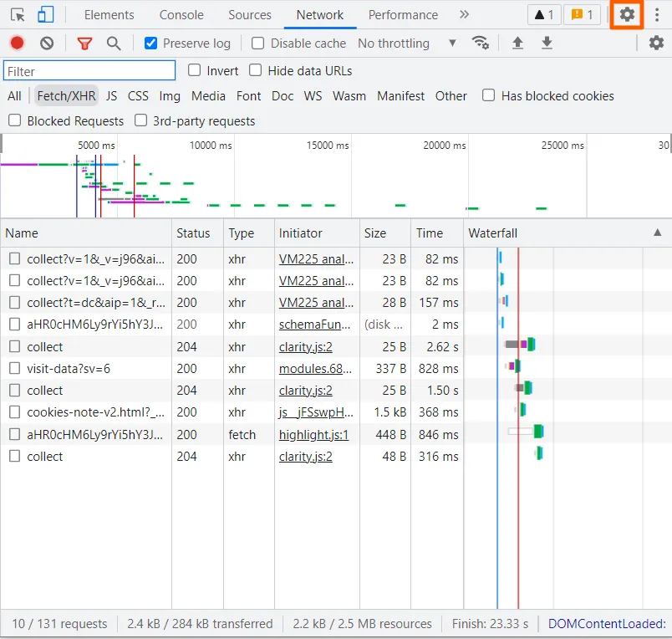Filter requests by Other

[451, 96]
